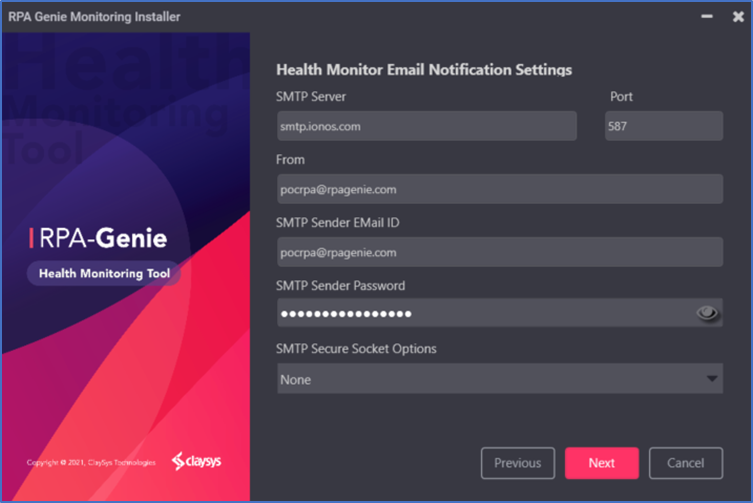Cancel the installation
The height and width of the screenshot is (503, 753).
(685, 463)
